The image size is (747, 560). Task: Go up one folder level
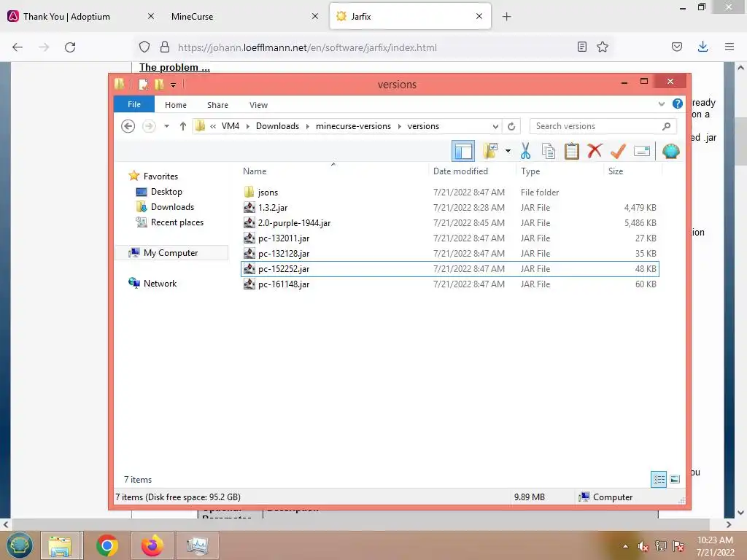click(x=183, y=126)
